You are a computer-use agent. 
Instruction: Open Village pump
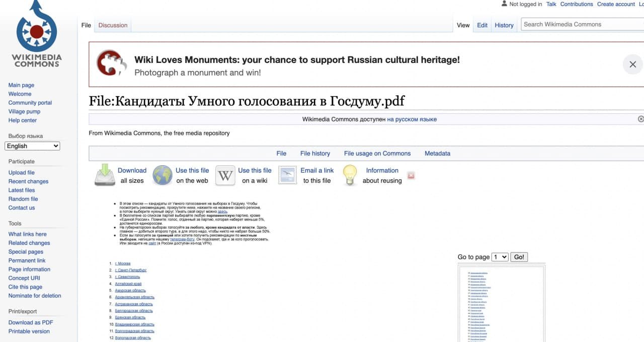click(24, 111)
